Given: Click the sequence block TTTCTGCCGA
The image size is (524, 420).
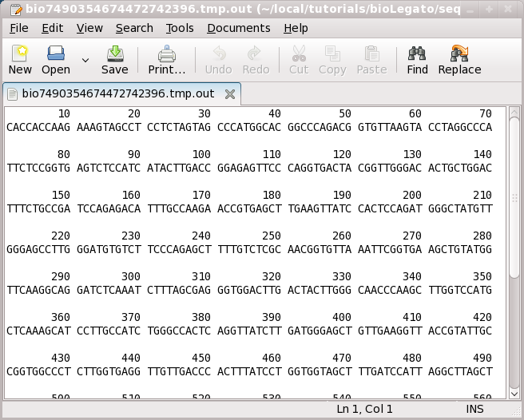Looking at the screenshot, I should pyautogui.click(x=38, y=208).
